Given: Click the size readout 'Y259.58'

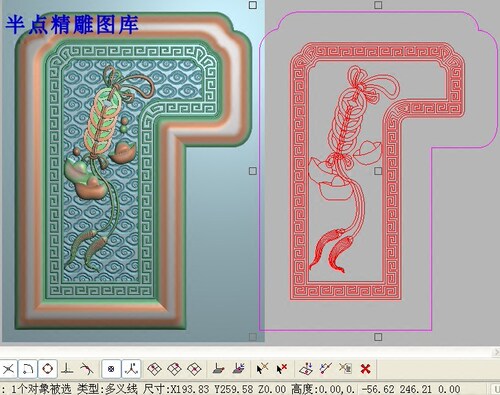Looking at the screenshot, I should [x=235, y=389].
